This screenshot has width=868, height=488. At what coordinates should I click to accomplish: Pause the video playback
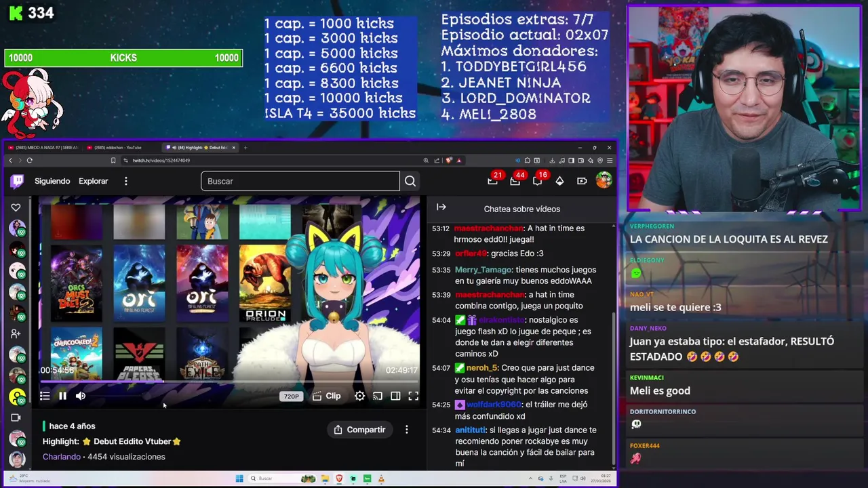coord(62,396)
